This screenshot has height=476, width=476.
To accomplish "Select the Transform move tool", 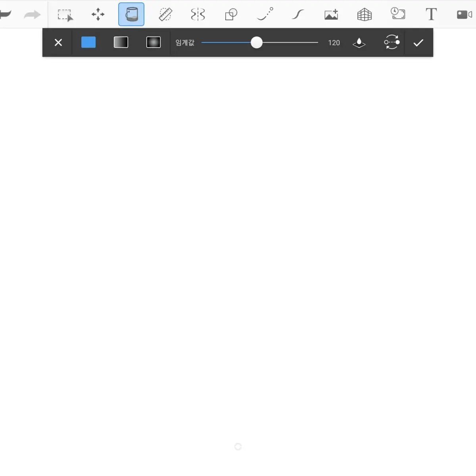I will (x=98, y=15).
